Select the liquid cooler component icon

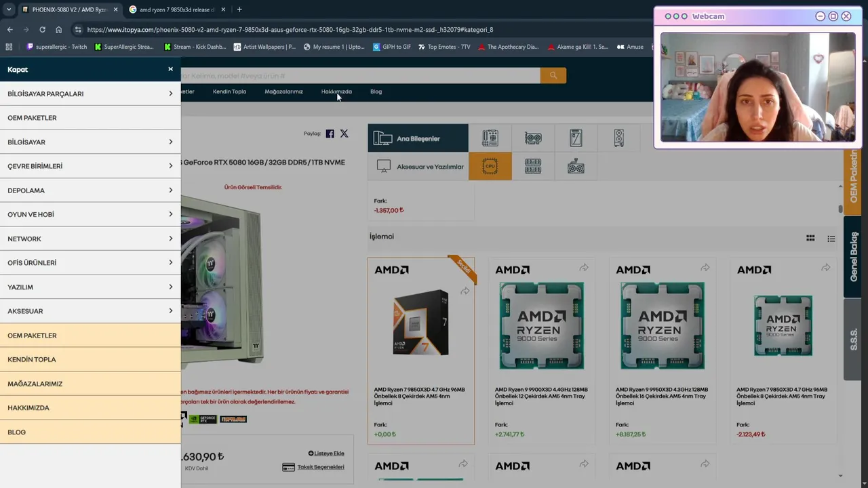pos(576,167)
